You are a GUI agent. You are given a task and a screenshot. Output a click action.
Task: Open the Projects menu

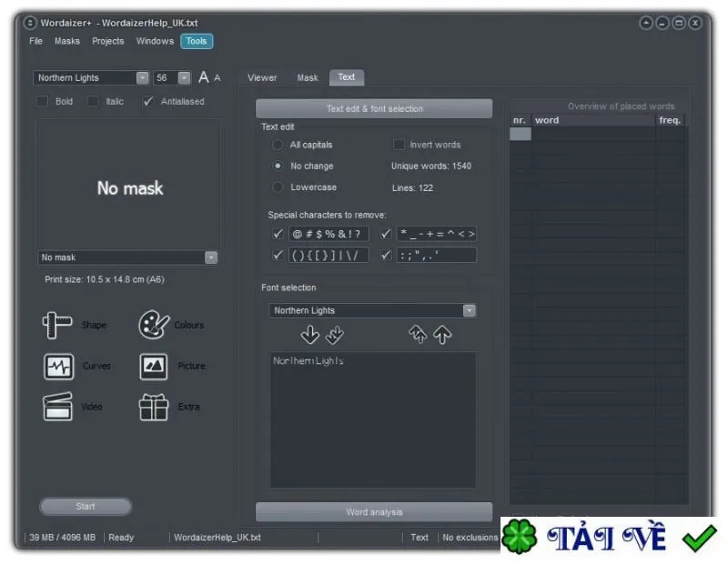(x=107, y=41)
